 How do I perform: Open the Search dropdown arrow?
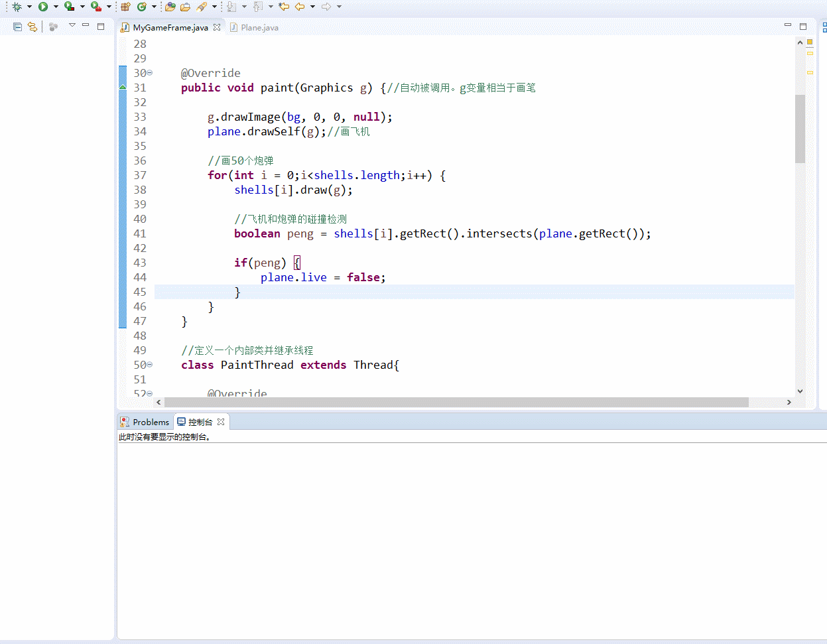[214, 7]
